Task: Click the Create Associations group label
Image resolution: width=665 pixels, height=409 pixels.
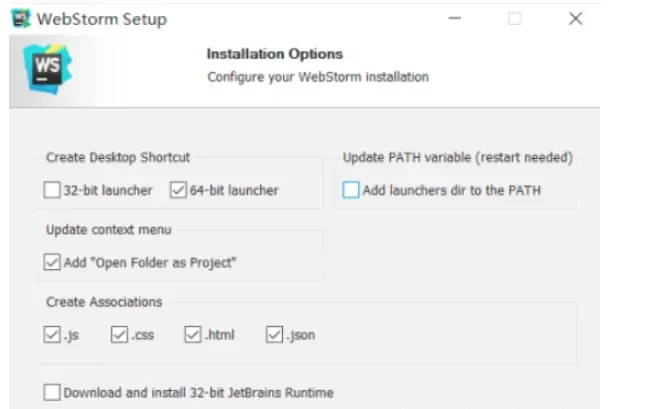Action: point(104,301)
